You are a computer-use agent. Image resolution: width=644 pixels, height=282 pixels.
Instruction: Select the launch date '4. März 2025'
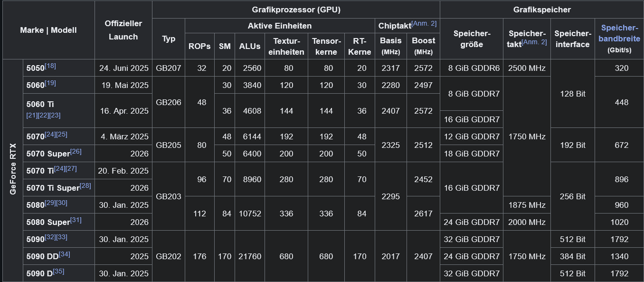point(125,136)
